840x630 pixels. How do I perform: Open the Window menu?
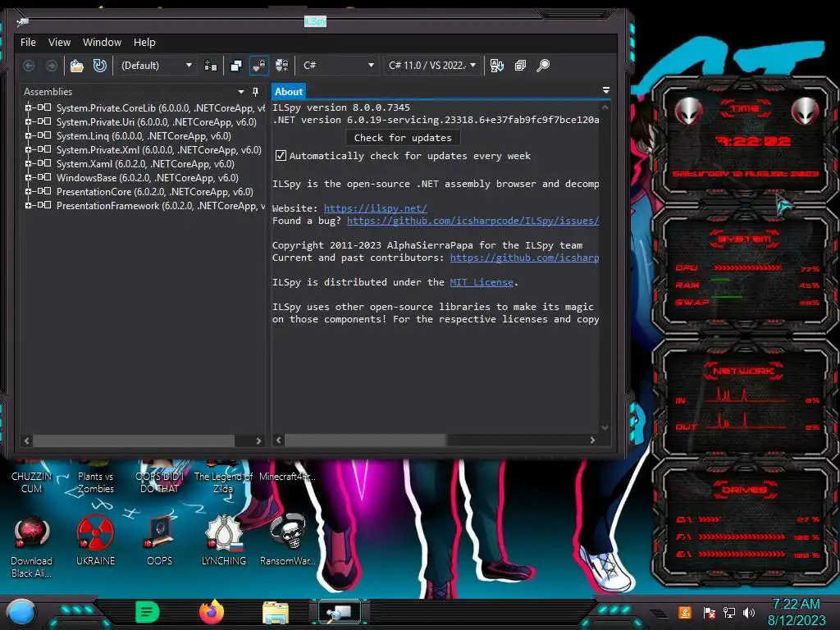coord(102,43)
